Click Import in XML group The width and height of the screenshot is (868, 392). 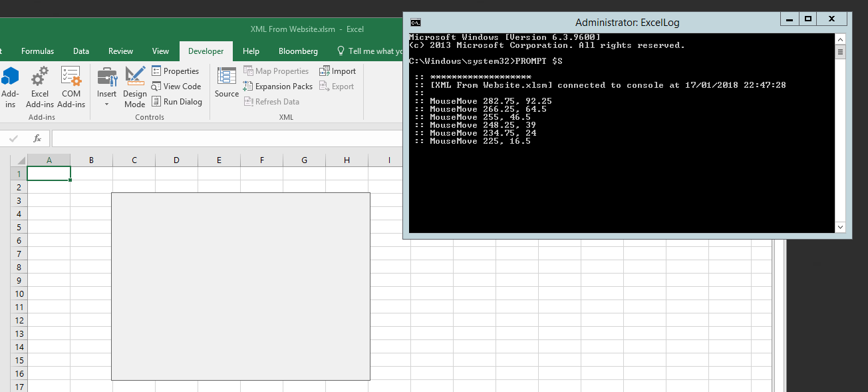338,71
